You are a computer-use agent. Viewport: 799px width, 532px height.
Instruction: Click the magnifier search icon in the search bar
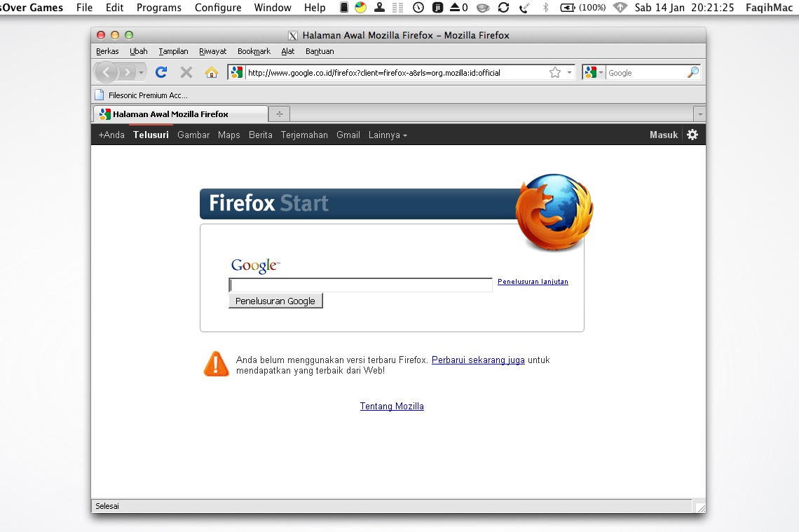(692, 72)
